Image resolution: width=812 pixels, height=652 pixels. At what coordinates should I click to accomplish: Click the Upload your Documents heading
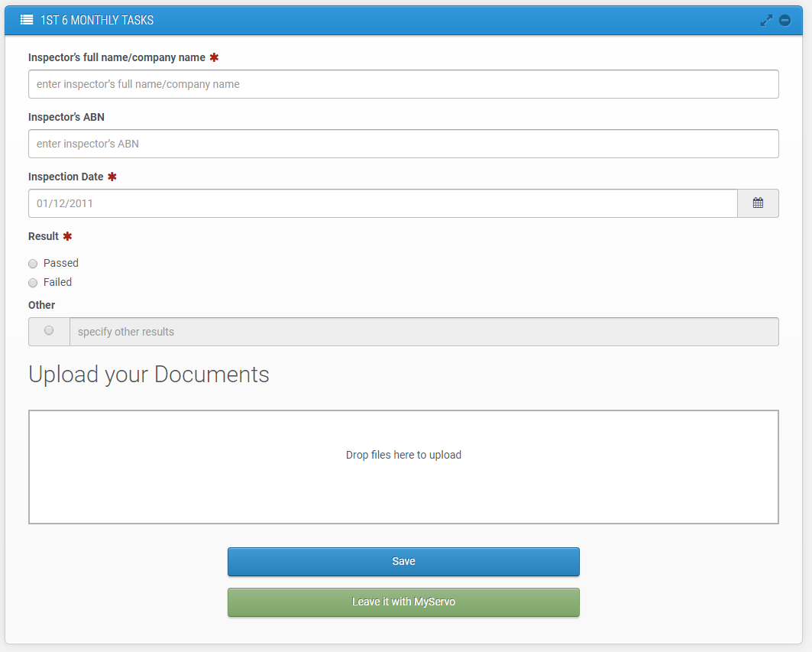149,375
